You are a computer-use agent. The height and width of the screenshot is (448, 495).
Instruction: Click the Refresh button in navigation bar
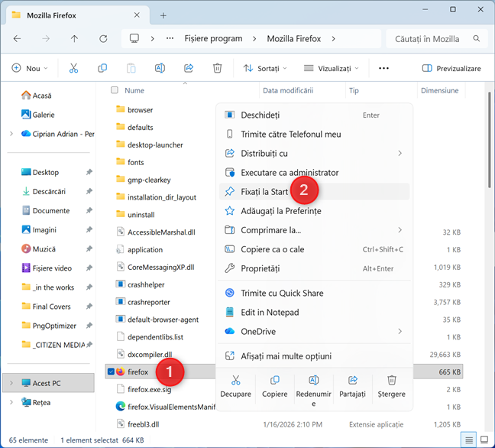pos(103,38)
